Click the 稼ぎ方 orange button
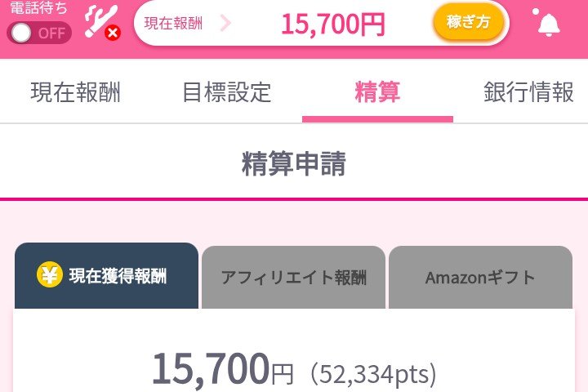 468,22
